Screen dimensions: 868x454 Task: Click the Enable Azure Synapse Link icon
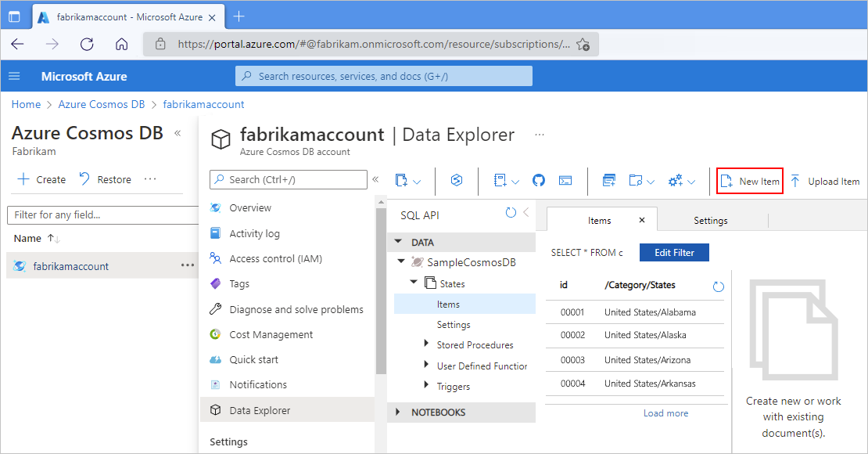click(x=455, y=180)
